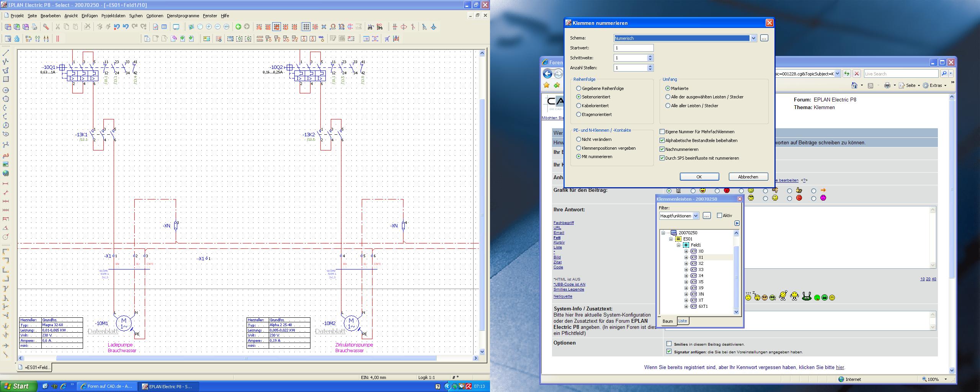Open the Einfügen menu
Viewport: 980px width, 392px height.
pos(90,16)
